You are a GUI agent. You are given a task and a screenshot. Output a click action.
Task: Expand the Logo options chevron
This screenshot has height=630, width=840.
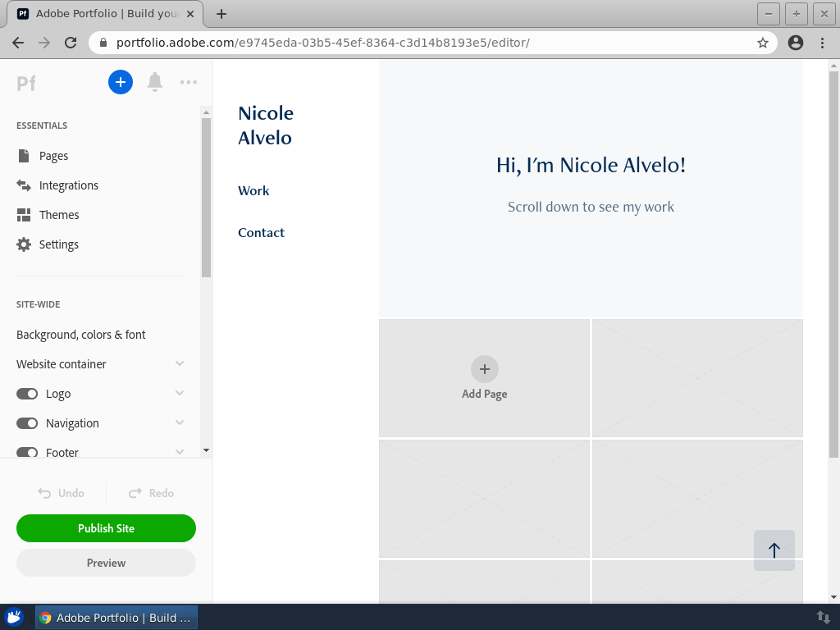[180, 393]
